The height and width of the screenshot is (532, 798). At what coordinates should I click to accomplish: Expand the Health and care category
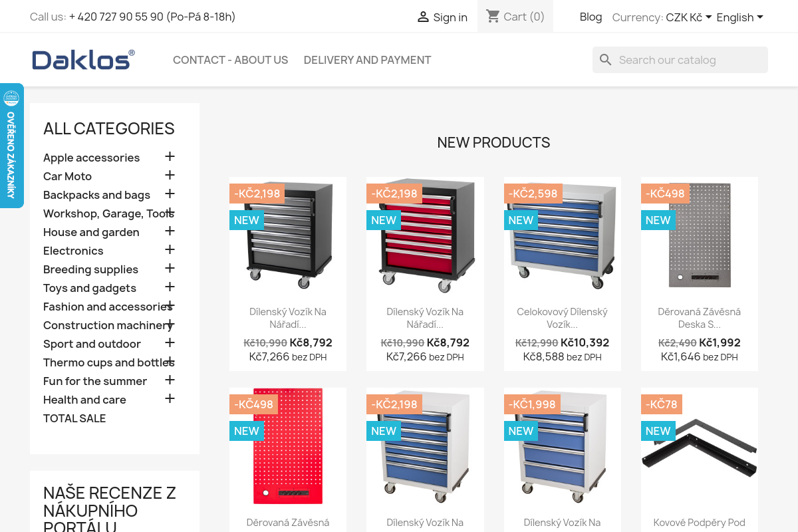(x=170, y=398)
